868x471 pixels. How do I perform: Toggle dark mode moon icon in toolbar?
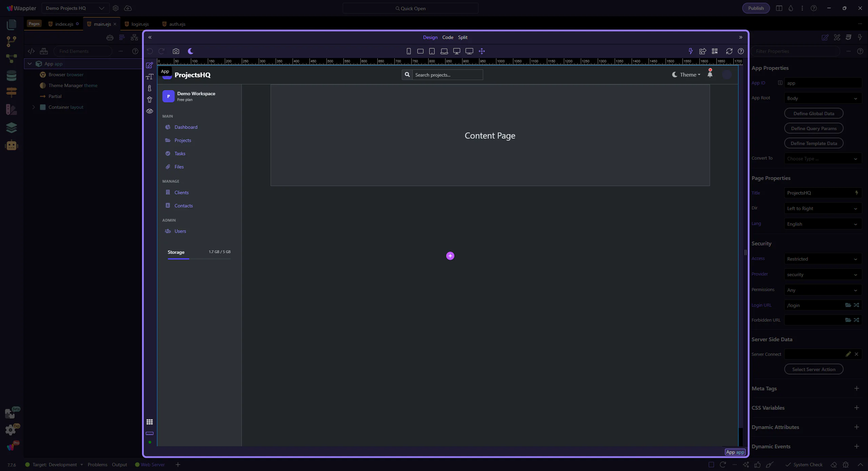[191, 51]
